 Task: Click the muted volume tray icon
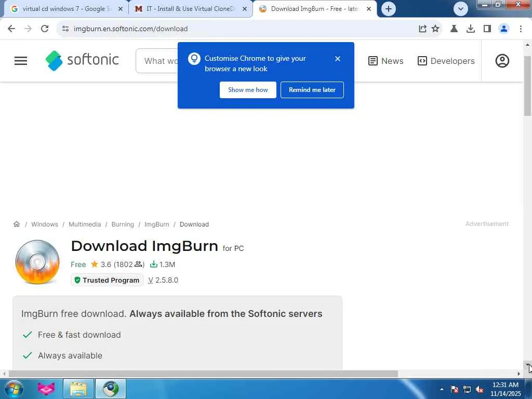(480, 389)
